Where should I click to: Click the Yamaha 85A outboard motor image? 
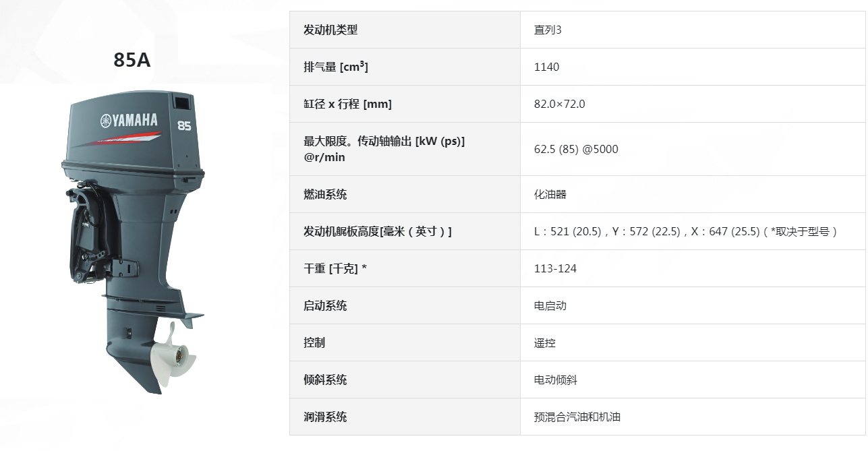tap(132, 242)
